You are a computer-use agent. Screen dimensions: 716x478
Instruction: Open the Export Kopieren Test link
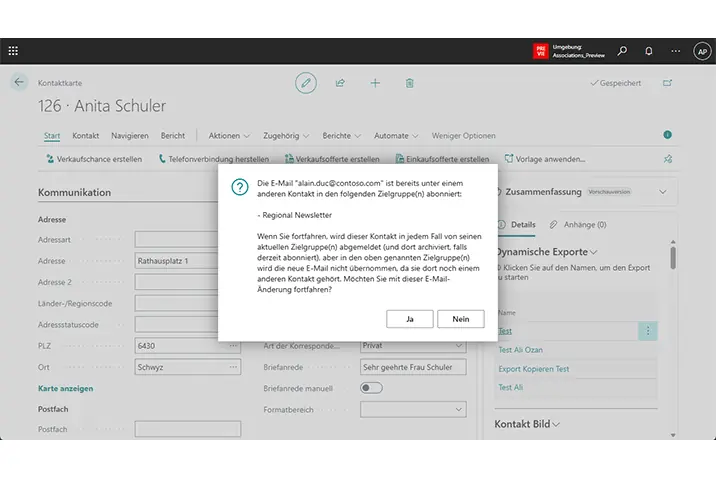click(x=534, y=369)
